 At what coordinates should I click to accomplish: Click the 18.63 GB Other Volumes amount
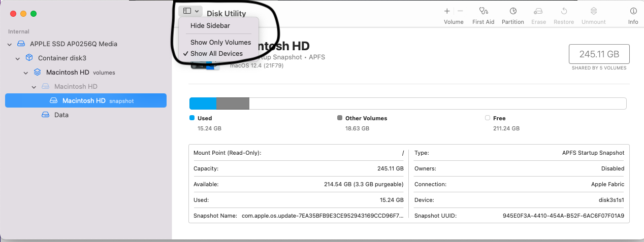(358, 128)
